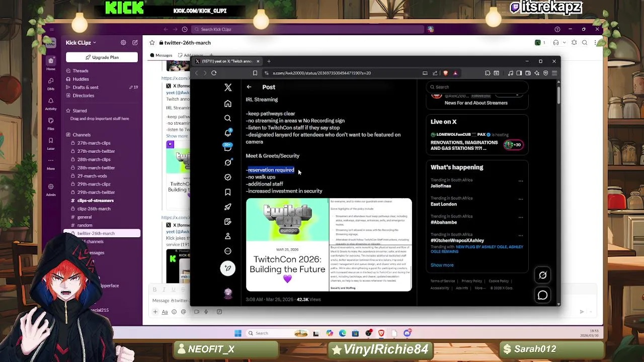The height and width of the screenshot is (362, 644).
Task: Open Discord from taskbar
Action: (408, 333)
